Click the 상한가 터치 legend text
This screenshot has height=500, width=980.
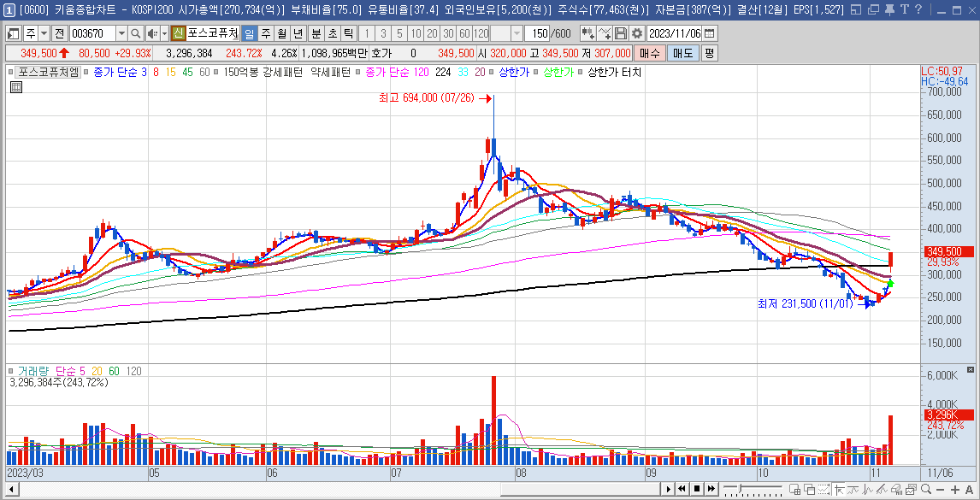tap(614, 72)
